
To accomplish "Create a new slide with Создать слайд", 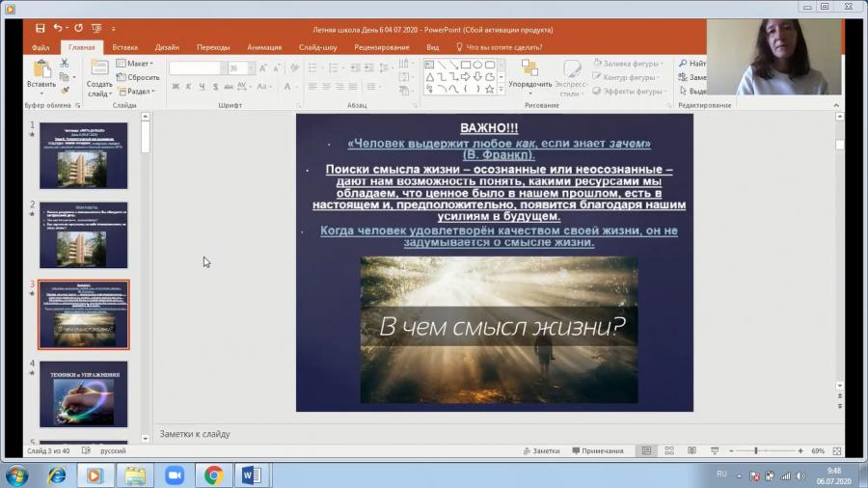I will point(99,78).
